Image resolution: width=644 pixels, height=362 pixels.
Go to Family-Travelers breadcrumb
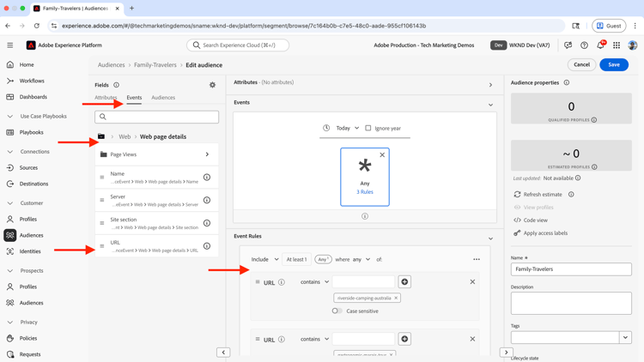155,65
